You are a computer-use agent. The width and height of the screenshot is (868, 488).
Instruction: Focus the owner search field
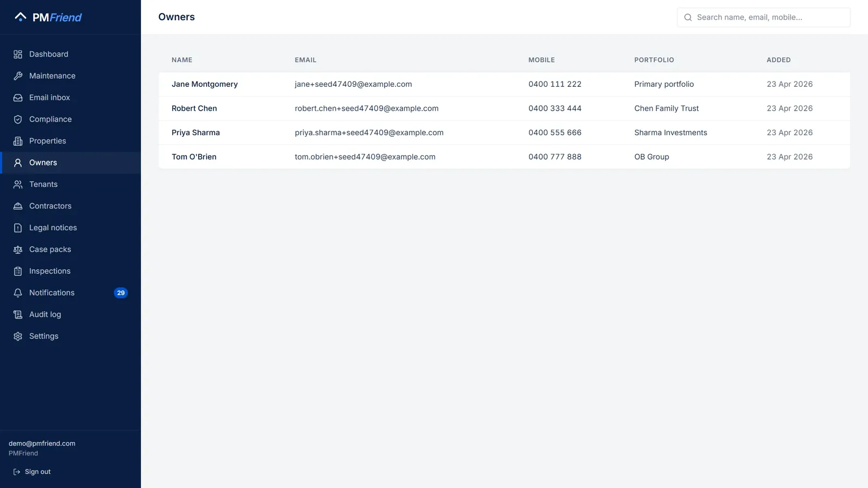click(x=764, y=17)
